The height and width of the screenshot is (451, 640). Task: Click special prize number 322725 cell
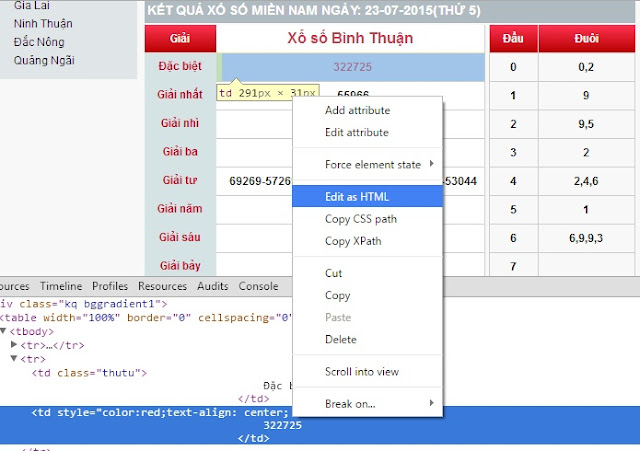pos(352,67)
